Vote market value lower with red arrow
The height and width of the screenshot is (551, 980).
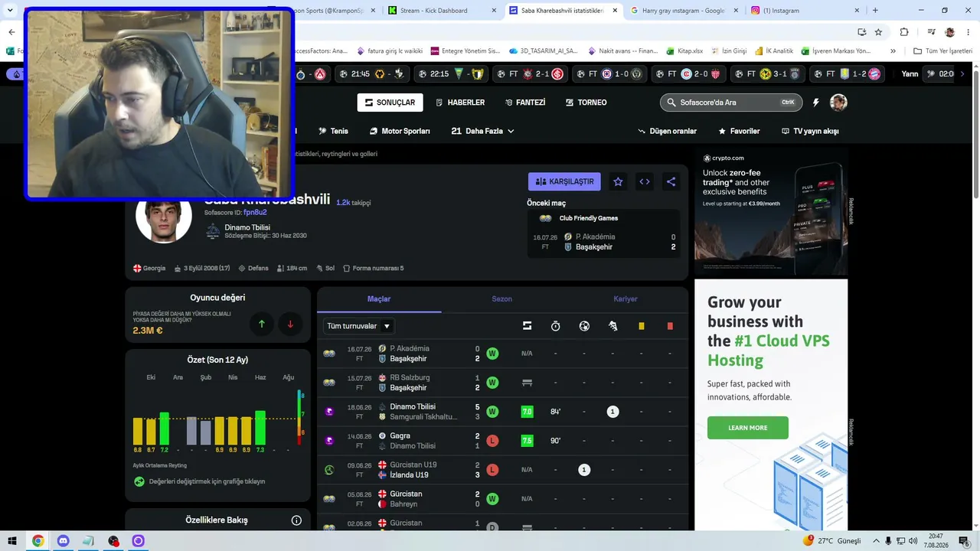[x=290, y=324]
